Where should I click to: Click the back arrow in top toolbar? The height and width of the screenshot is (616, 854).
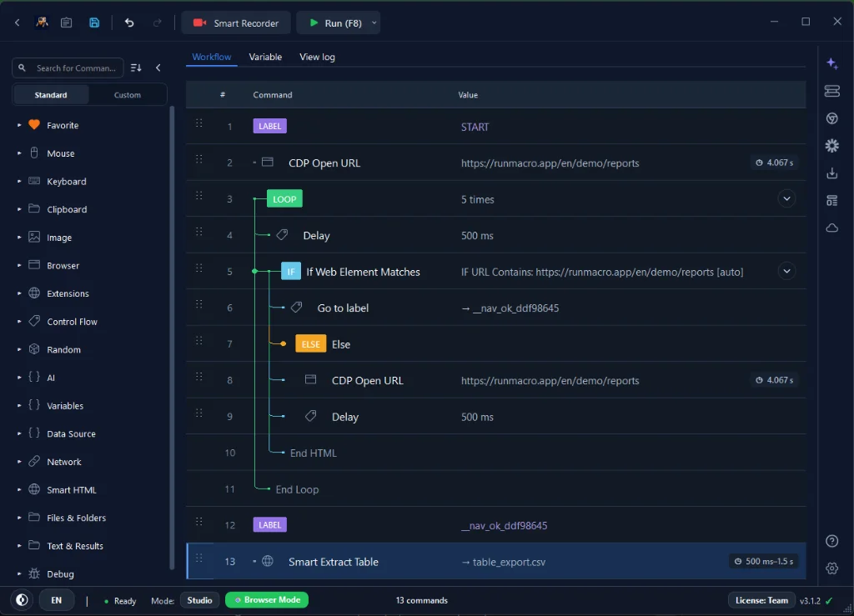18,23
